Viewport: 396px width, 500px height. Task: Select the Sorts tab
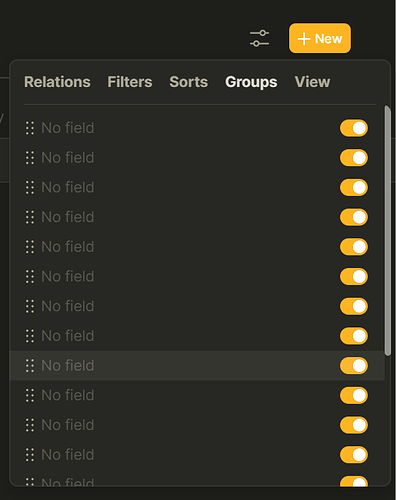tap(189, 82)
